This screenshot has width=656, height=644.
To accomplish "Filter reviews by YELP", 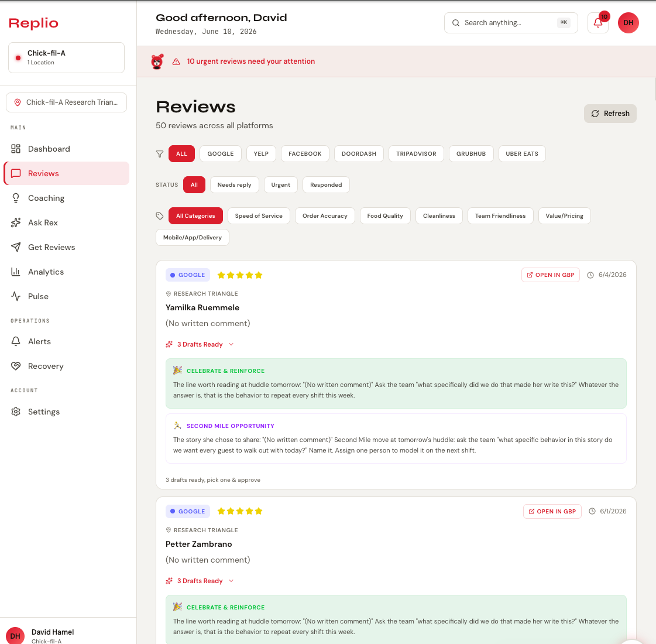I will pyautogui.click(x=261, y=154).
